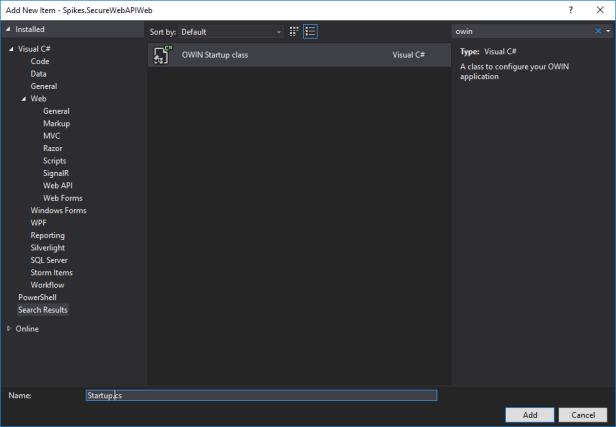
Task: Select the Razor category
Action: [53, 148]
